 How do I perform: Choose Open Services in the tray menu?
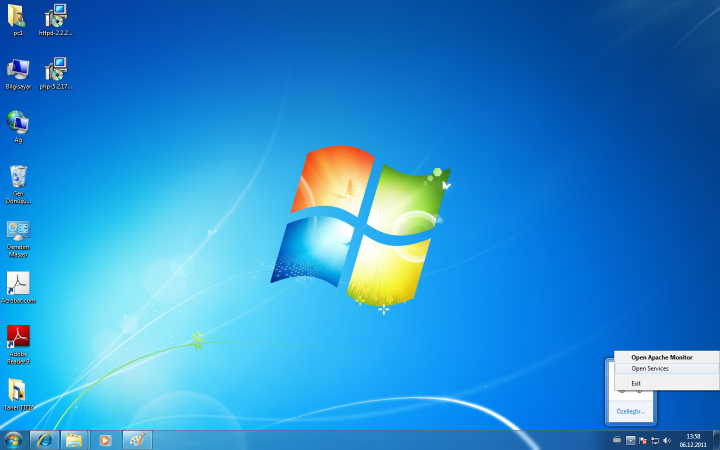(x=650, y=369)
